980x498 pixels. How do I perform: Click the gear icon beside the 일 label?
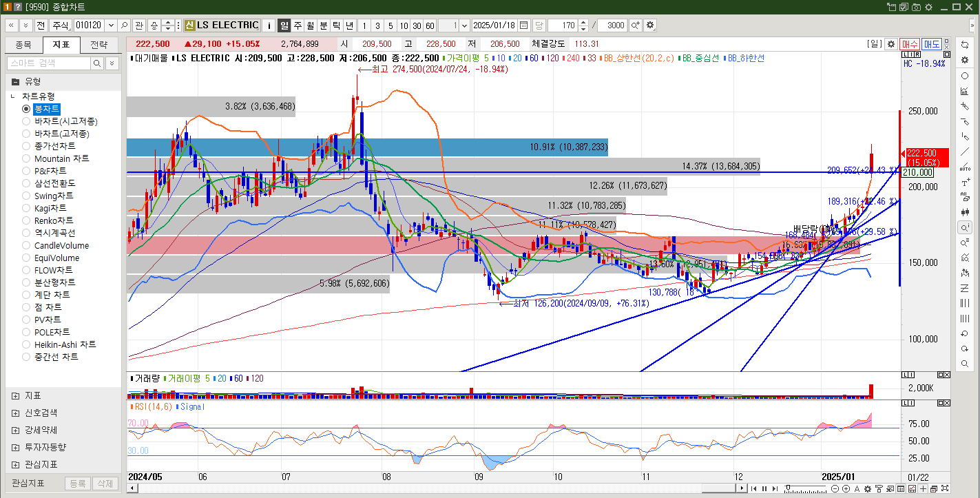(890, 43)
